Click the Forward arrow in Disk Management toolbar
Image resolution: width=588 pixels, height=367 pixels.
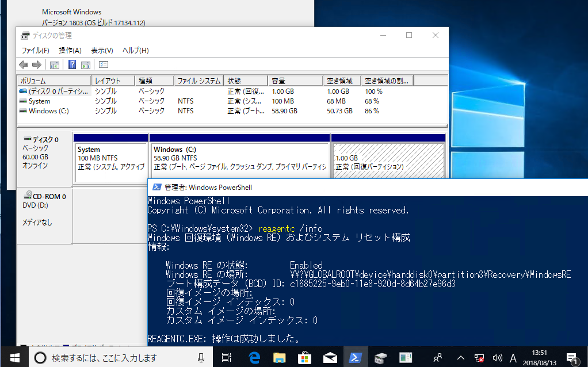point(37,65)
